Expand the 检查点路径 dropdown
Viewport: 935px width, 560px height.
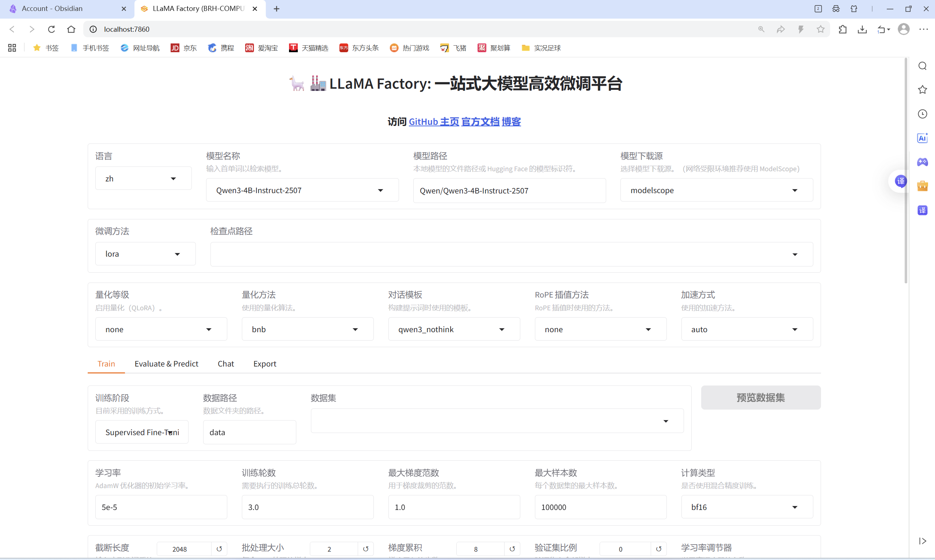click(512, 254)
